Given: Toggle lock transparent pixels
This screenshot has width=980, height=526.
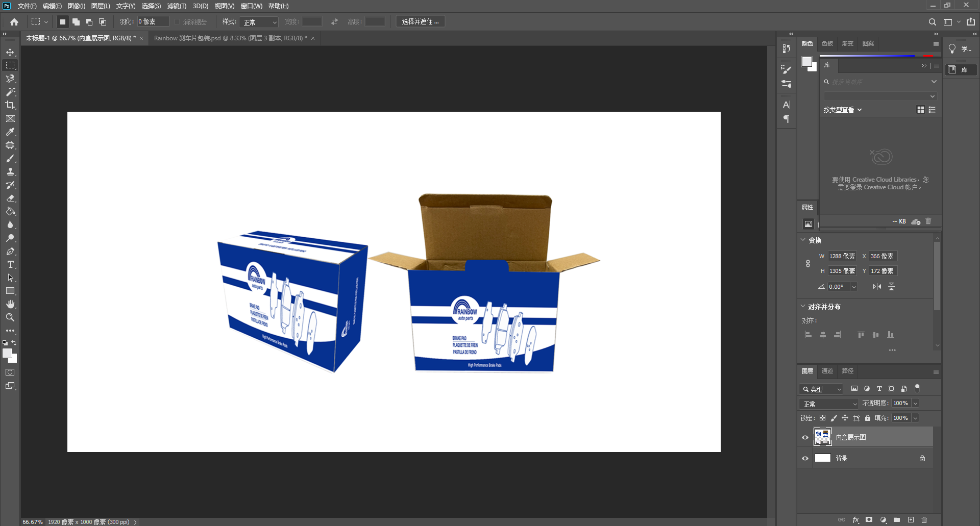Looking at the screenshot, I should (822, 418).
